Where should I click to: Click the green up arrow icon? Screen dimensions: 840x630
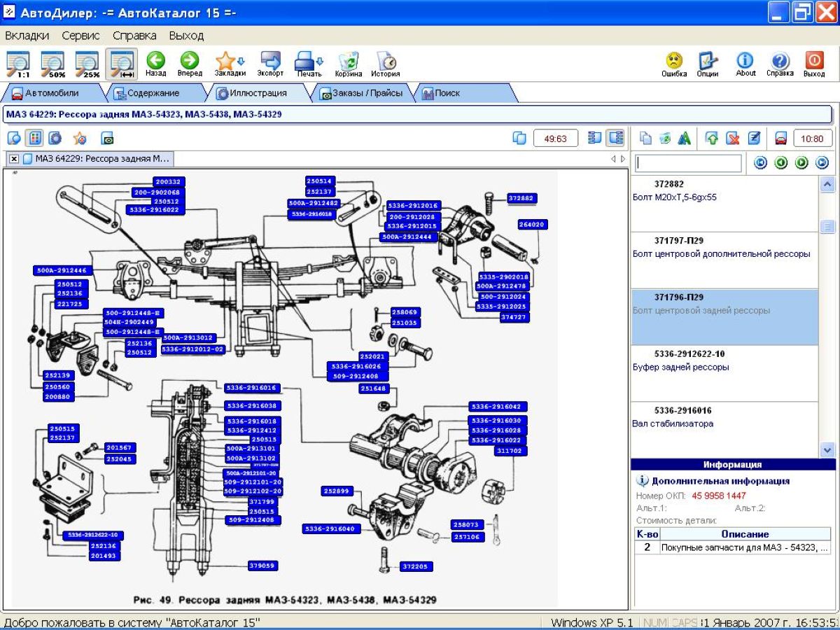[712, 138]
